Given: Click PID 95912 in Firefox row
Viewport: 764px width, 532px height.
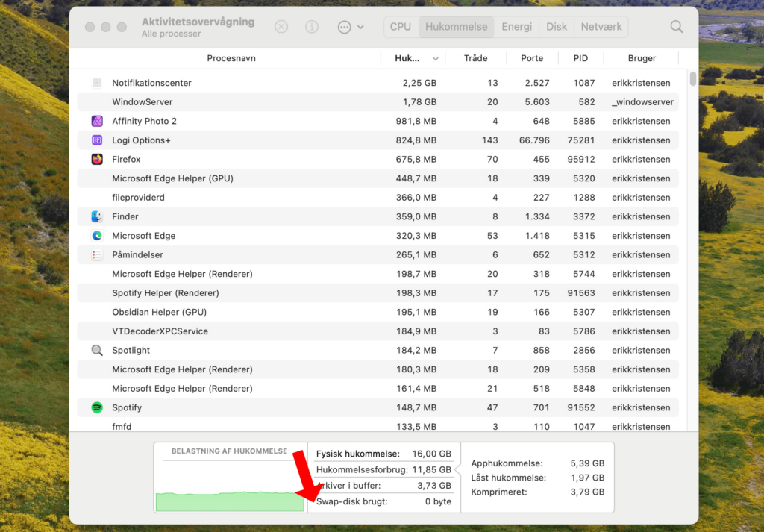Looking at the screenshot, I should (580, 160).
